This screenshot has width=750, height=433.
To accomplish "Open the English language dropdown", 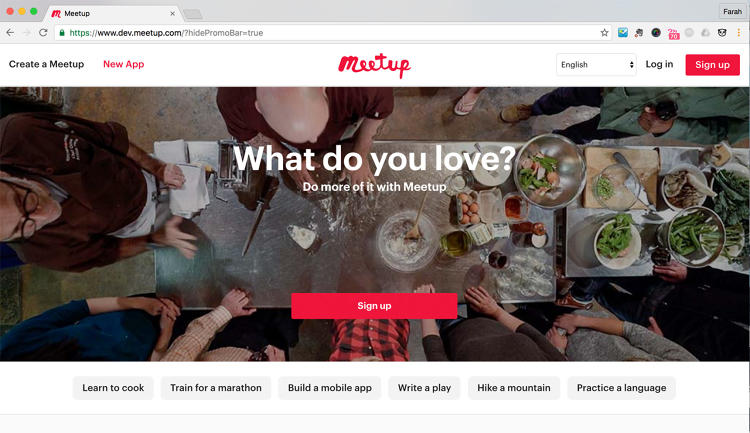I will click(x=596, y=65).
